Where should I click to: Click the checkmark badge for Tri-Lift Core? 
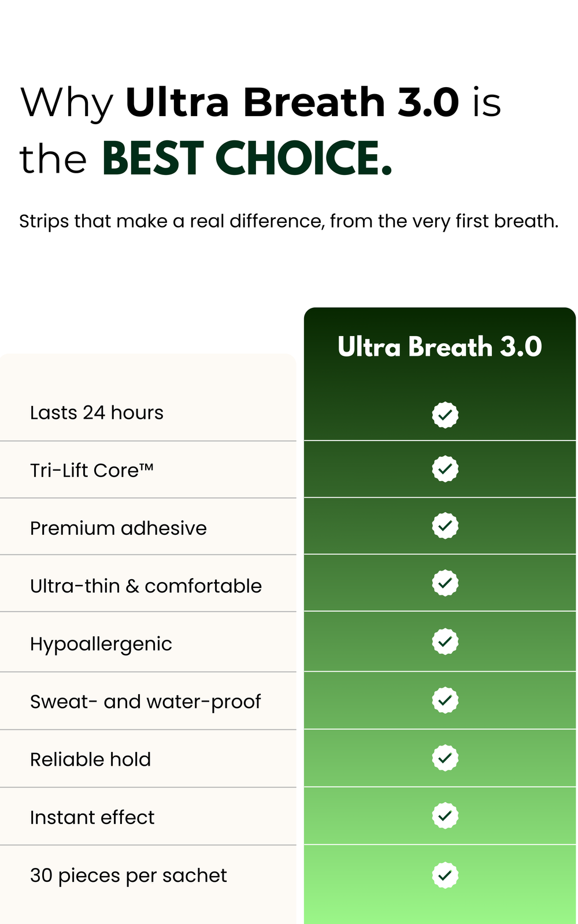click(x=445, y=469)
